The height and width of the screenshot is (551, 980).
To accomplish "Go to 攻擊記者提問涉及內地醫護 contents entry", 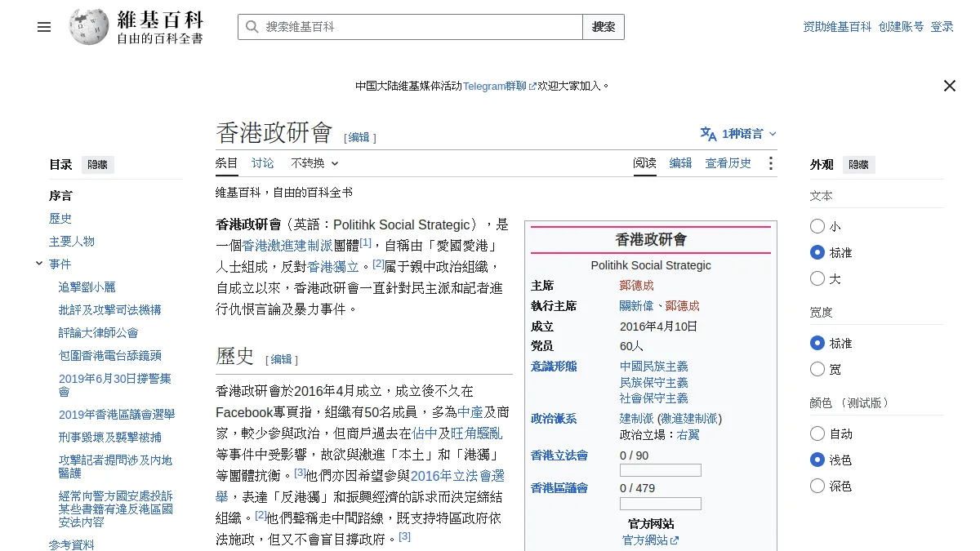I will click(x=115, y=466).
